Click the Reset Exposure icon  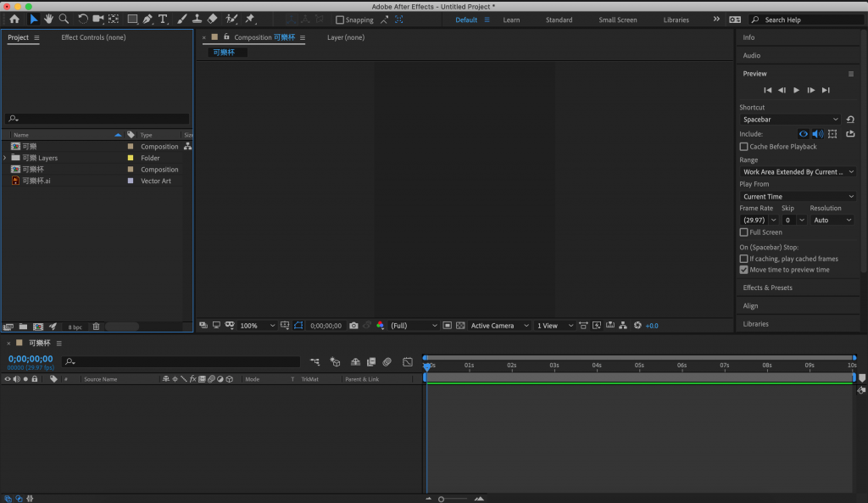[x=637, y=326]
